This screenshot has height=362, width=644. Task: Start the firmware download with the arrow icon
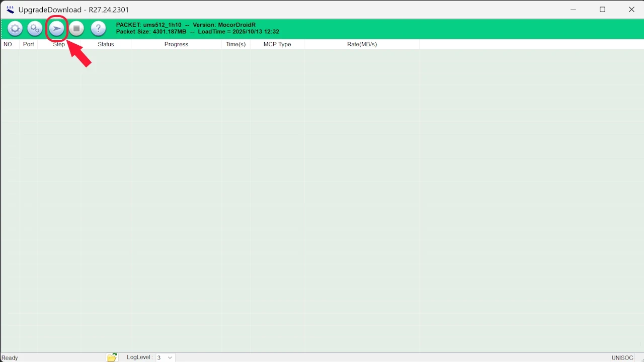[56, 29]
